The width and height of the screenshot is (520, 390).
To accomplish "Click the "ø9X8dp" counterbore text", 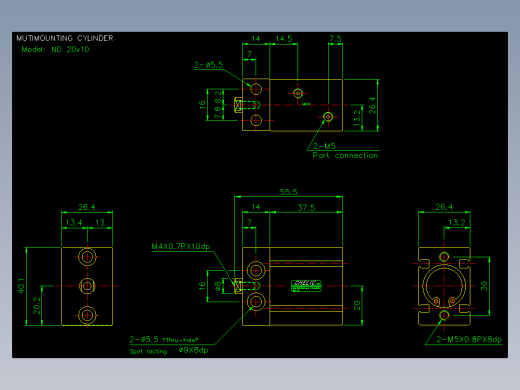I will pos(193,350).
